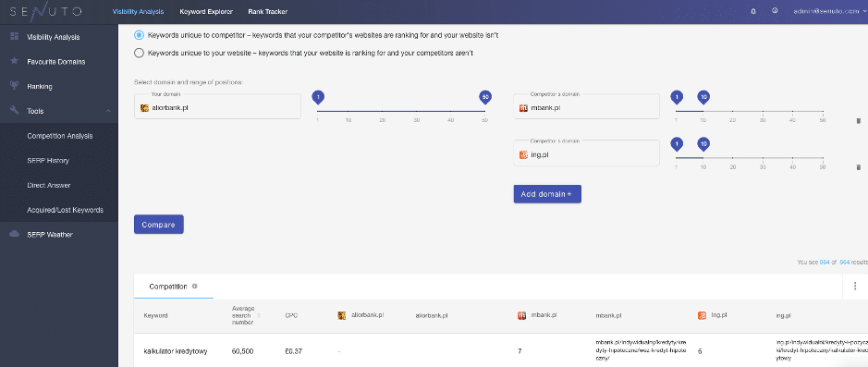Image resolution: width=868 pixels, height=367 pixels.
Task: Delete the ing.pl competitor row
Action: [x=859, y=166]
